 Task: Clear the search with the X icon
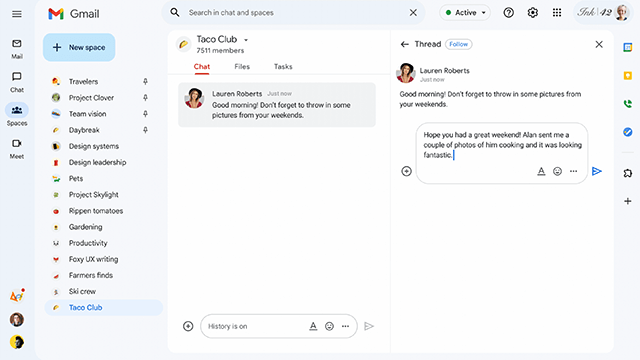tap(413, 13)
